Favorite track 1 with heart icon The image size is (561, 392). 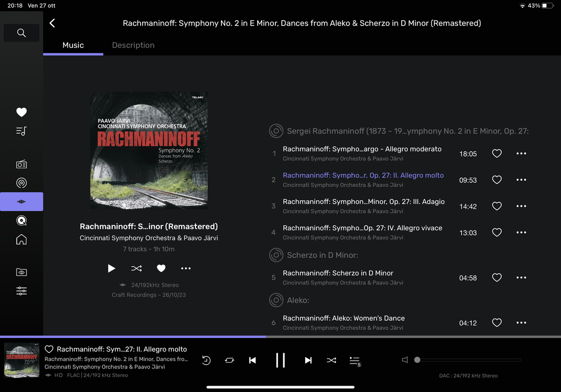point(497,153)
